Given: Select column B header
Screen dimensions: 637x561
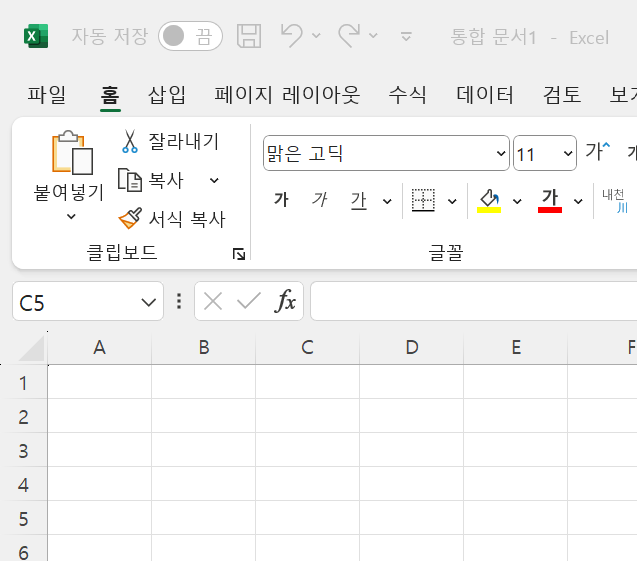Looking at the screenshot, I should (x=204, y=348).
